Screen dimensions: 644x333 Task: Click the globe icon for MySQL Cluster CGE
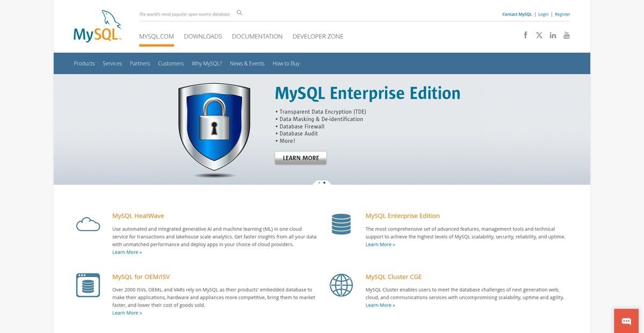[x=341, y=285]
